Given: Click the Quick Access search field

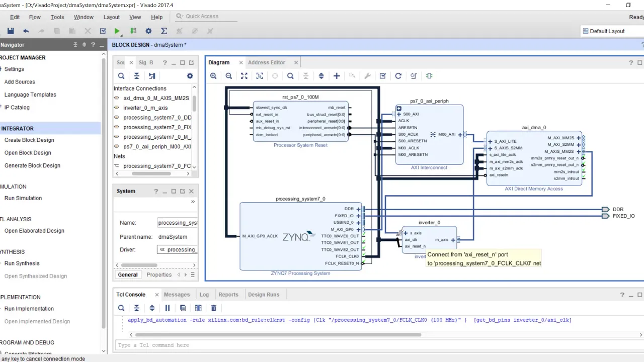Looking at the screenshot, I should click(206, 16).
